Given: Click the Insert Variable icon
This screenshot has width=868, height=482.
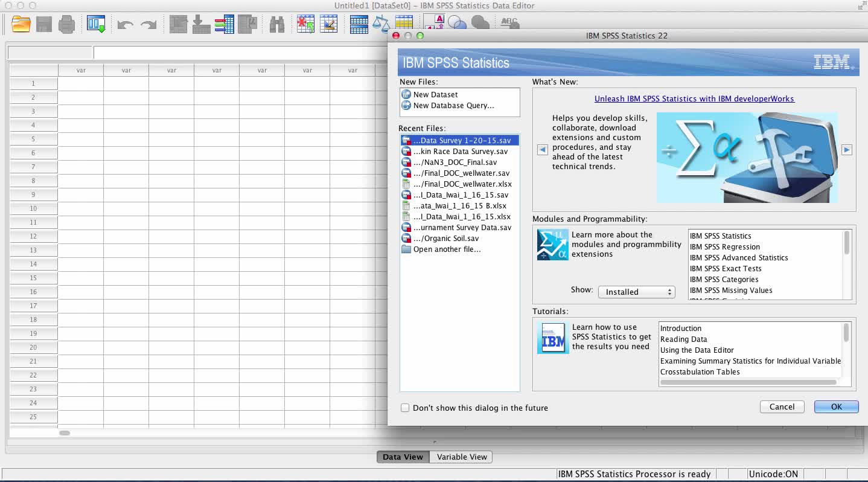Looking at the screenshot, I should (x=329, y=24).
